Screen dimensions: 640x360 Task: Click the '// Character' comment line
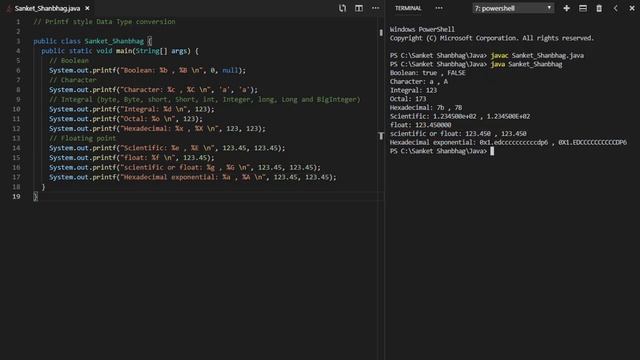pos(73,80)
